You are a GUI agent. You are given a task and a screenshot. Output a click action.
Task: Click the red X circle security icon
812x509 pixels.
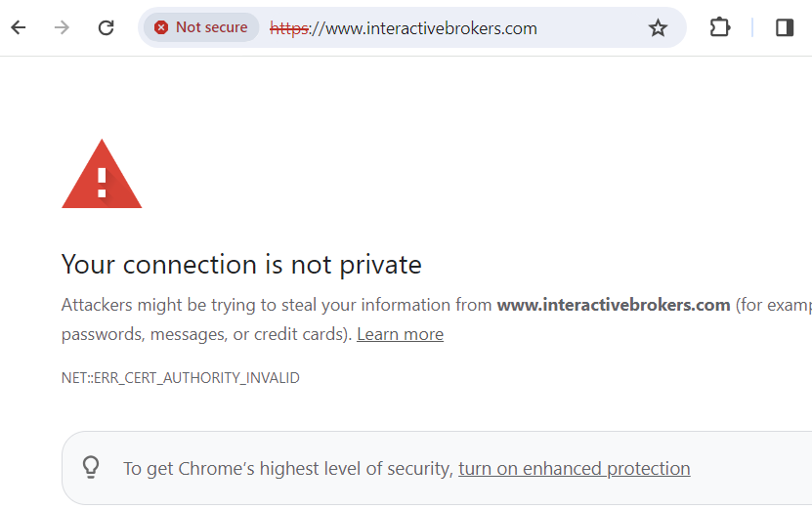(161, 27)
